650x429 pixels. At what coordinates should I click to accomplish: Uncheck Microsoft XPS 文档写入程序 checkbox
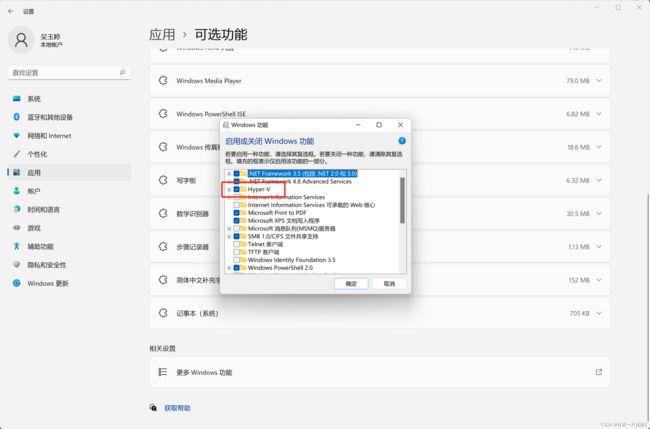pos(236,221)
